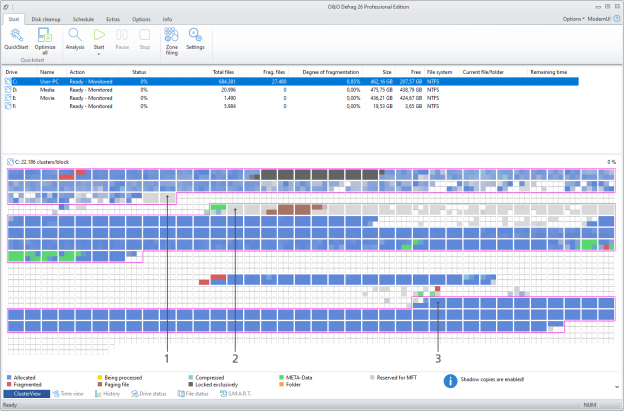
Task: Click the Remaining time column header
Action: (548, 72)
